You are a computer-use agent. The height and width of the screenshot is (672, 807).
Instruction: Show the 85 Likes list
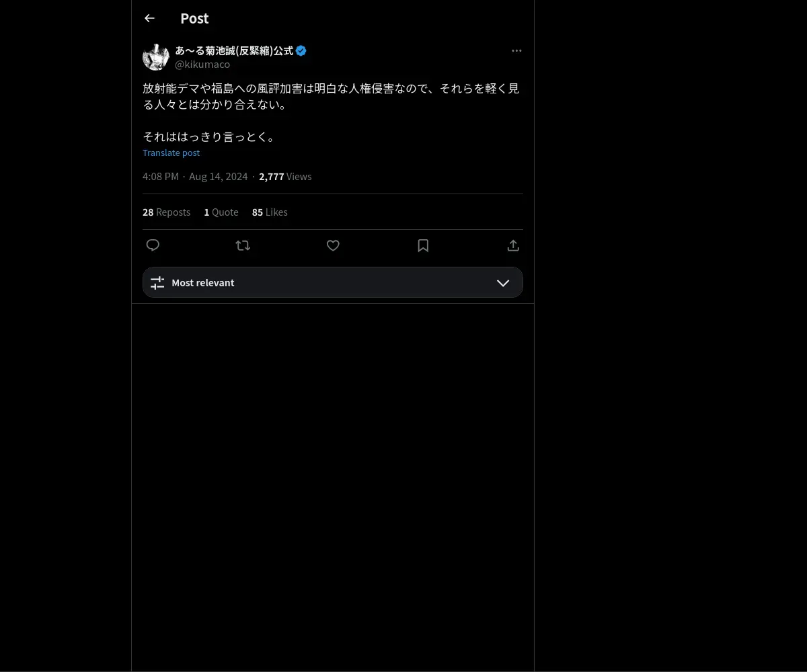coord(270,212)
